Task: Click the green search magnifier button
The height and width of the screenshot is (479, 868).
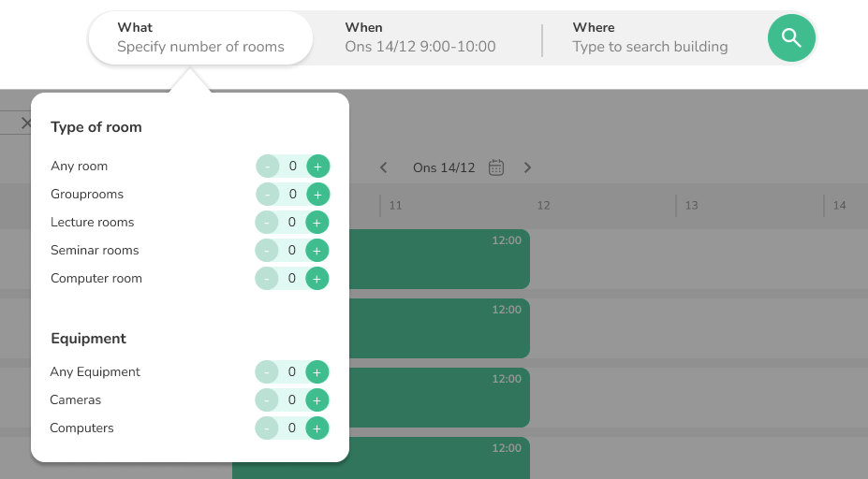Action: click(791, 38)
